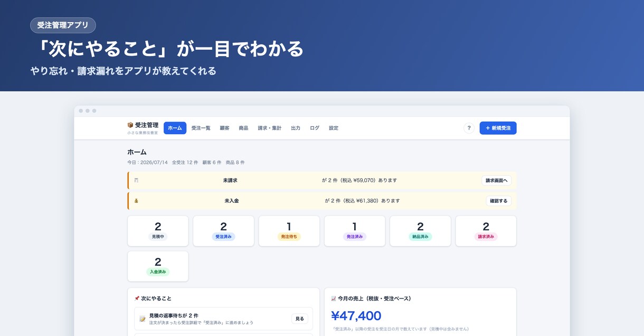Screen dimensions: 644x336
Task: Create a new order with 新規受注
Action: coord(498,128)
